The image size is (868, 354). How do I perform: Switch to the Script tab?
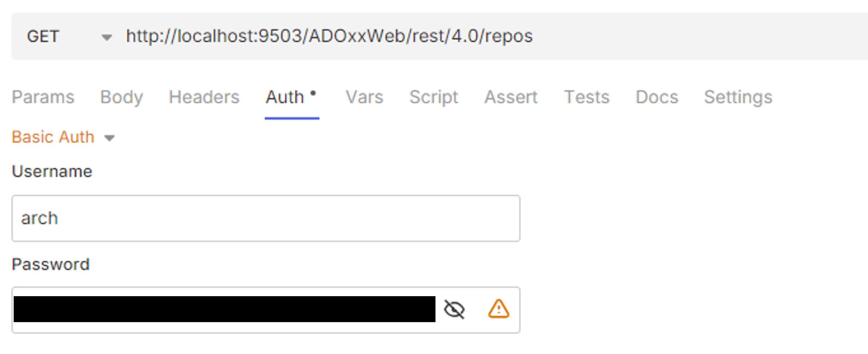click(433, 97)
